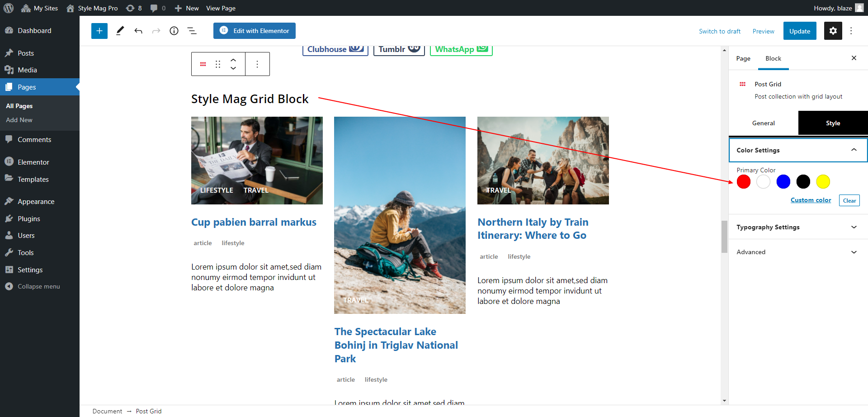
Task: Click the Undo arrow icon
Action: click(138, 31)
